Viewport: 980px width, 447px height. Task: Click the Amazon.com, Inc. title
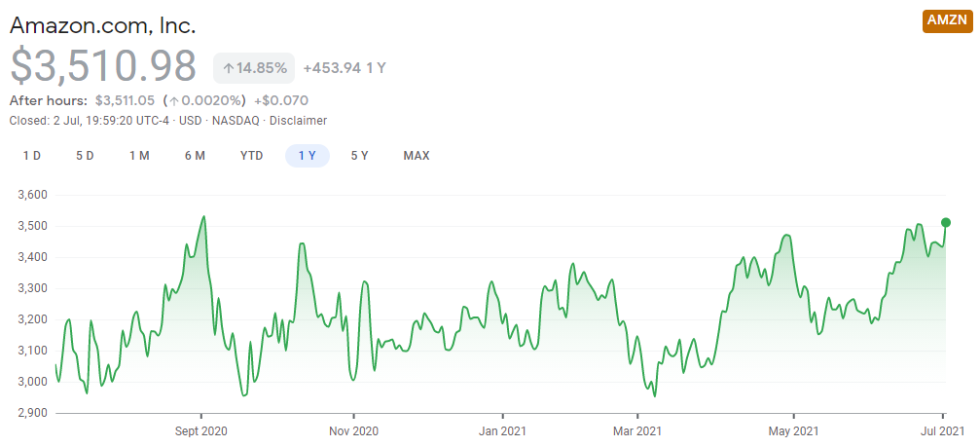(103, 24)
